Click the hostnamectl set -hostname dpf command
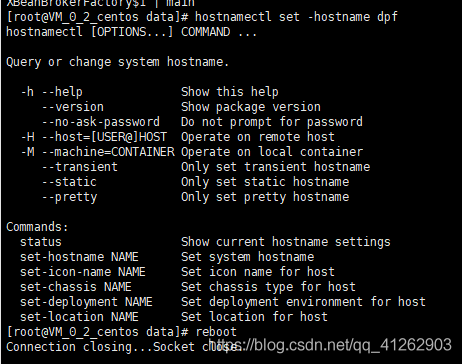 [x=296, y=17]
